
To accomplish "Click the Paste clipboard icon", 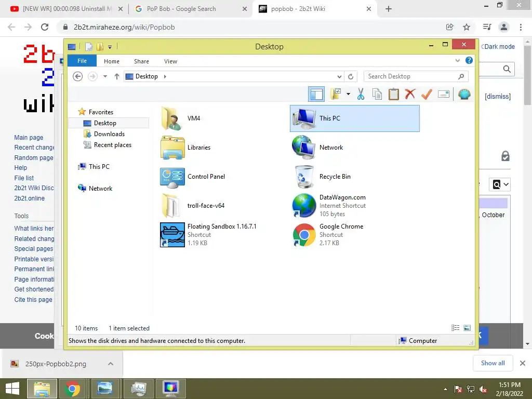I will pyautogui.click(x=394, y=94).
